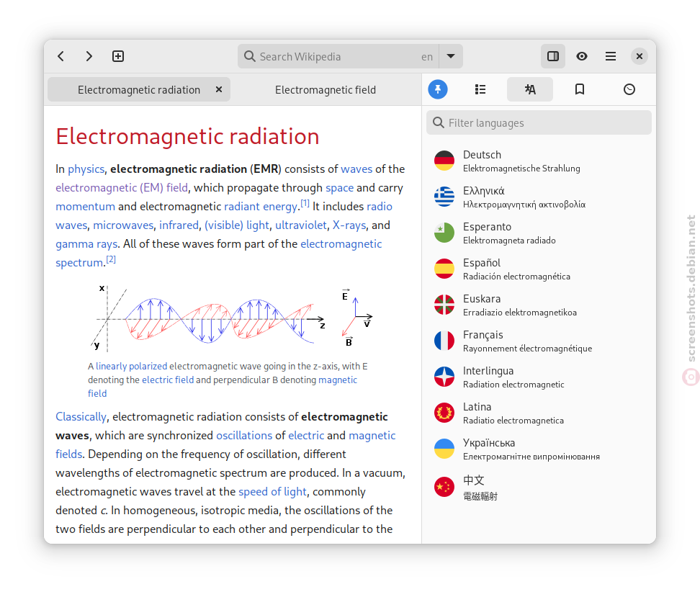Open the Classically link

tap(81, 417)
